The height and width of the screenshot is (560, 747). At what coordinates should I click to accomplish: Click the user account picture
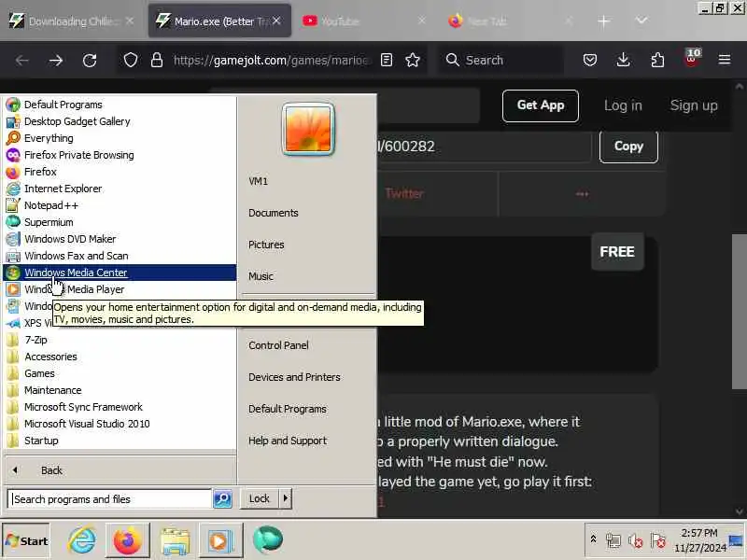click(308, 129)
